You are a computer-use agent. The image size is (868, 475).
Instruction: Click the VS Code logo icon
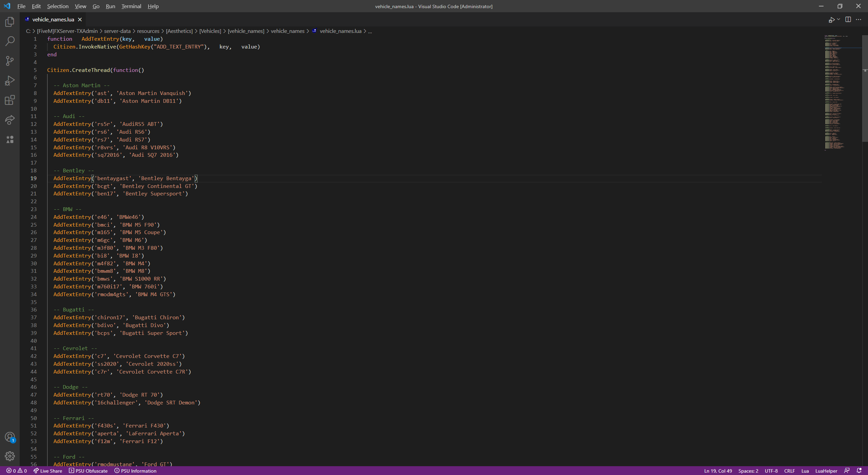coord(7,6)
